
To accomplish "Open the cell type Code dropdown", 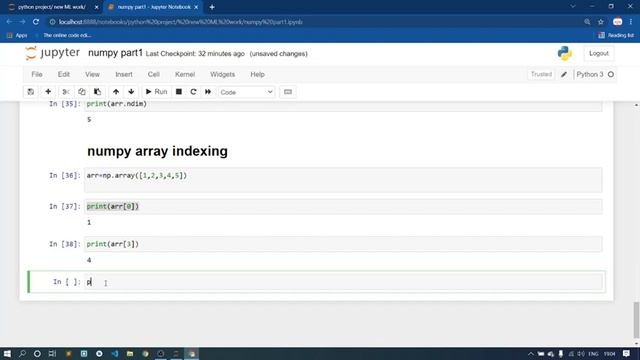I will click(247, 92).
